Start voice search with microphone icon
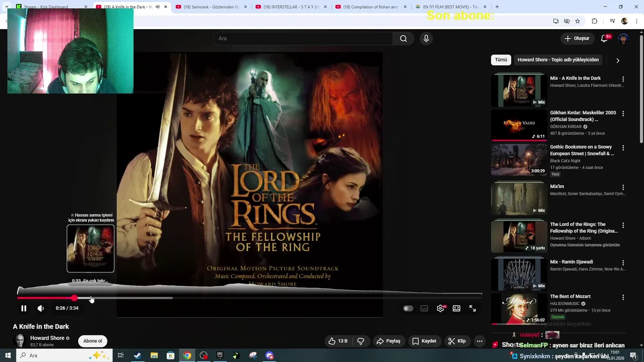 (426, 38)
